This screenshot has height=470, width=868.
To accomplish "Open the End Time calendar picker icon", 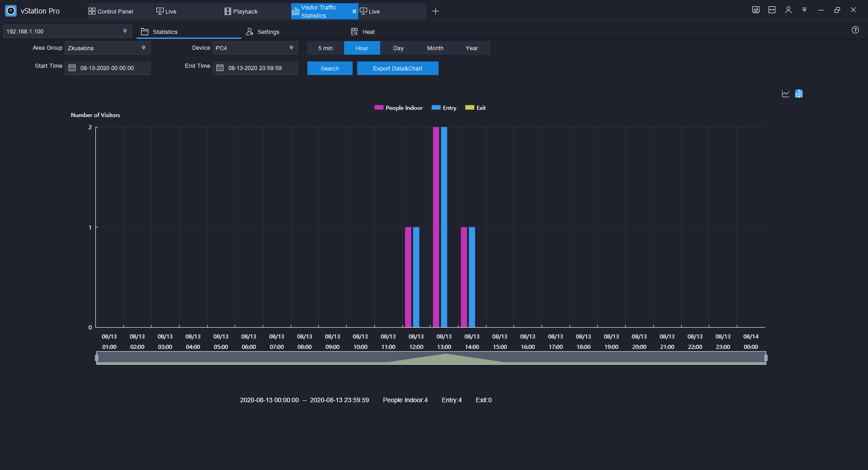I will pyautogui.click(x=220, y=68).
